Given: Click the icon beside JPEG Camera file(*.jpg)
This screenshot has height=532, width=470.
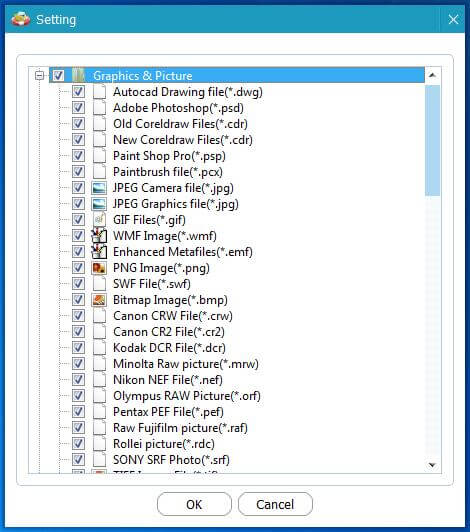Looking at the screenshot, I should click(x=99, y=188).
